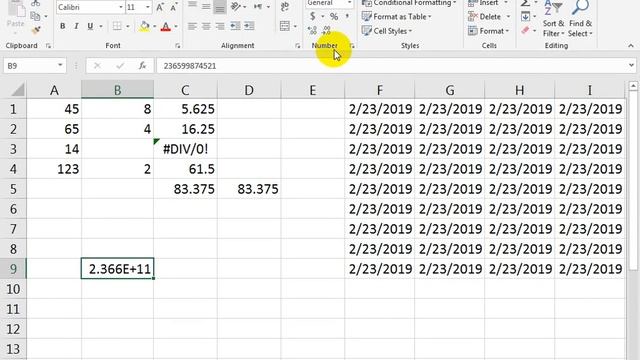Apply the yellow Fill Color
Screen dimensions: 640x360
pos(144,27)
